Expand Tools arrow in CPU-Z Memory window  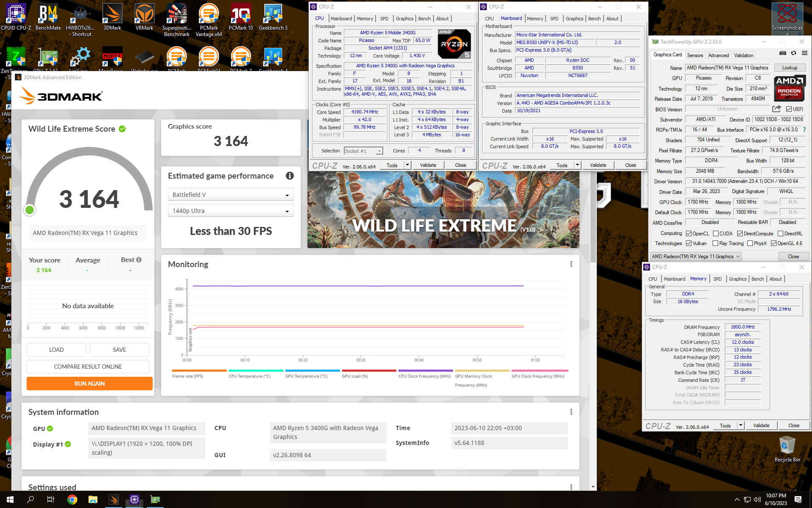click(741, 425)
